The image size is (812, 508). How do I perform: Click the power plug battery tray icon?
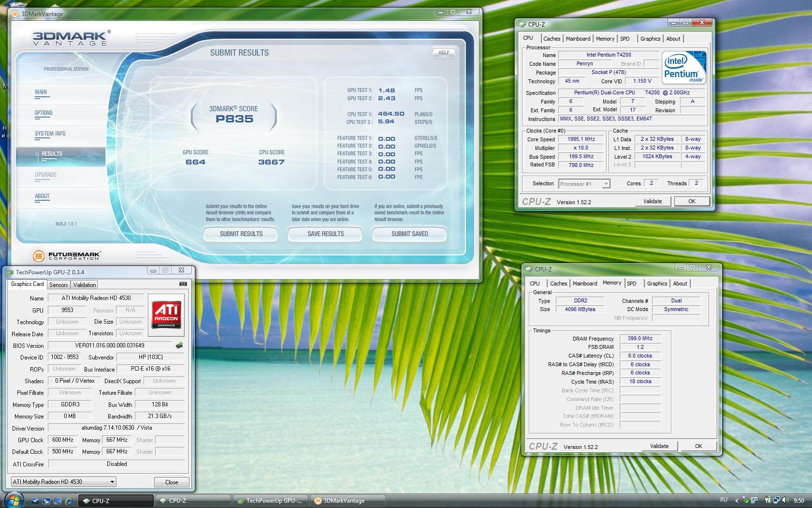[768, 500]
